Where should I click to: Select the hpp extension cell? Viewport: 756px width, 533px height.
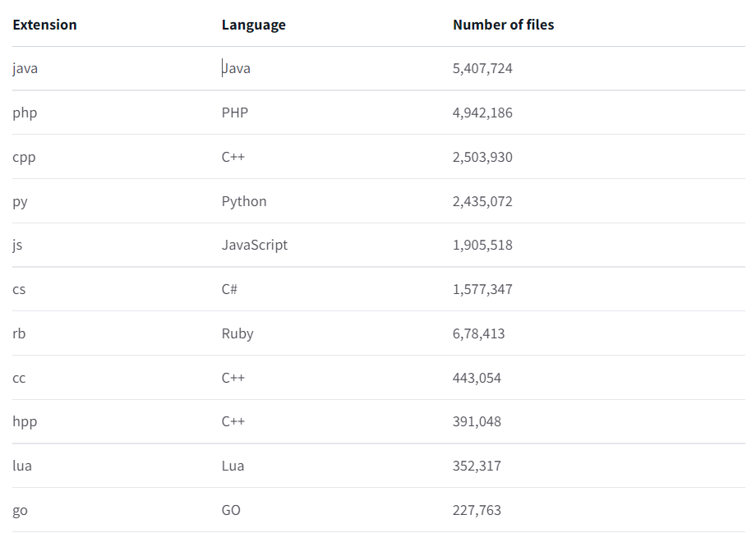click(x=25, y=422)
